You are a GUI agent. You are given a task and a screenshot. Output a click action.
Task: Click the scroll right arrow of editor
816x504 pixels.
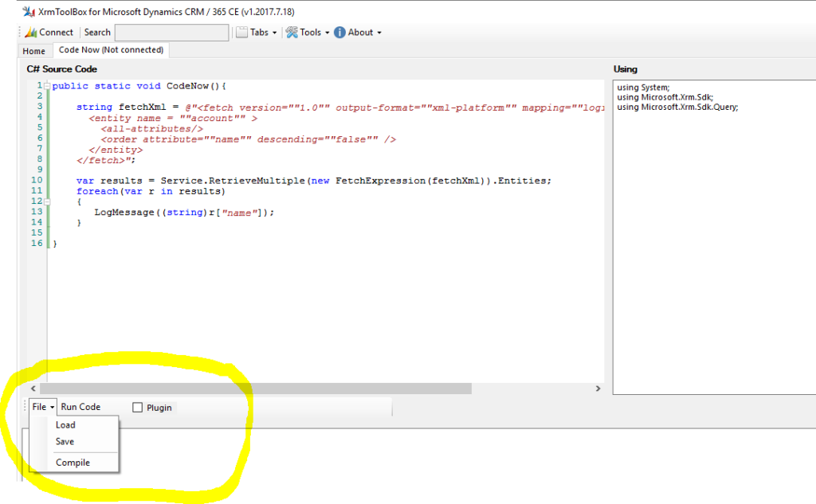(x=598, y=389)
